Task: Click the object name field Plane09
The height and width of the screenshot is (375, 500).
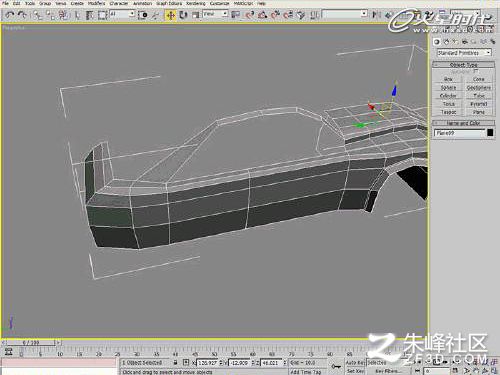Action: (459, 133)
